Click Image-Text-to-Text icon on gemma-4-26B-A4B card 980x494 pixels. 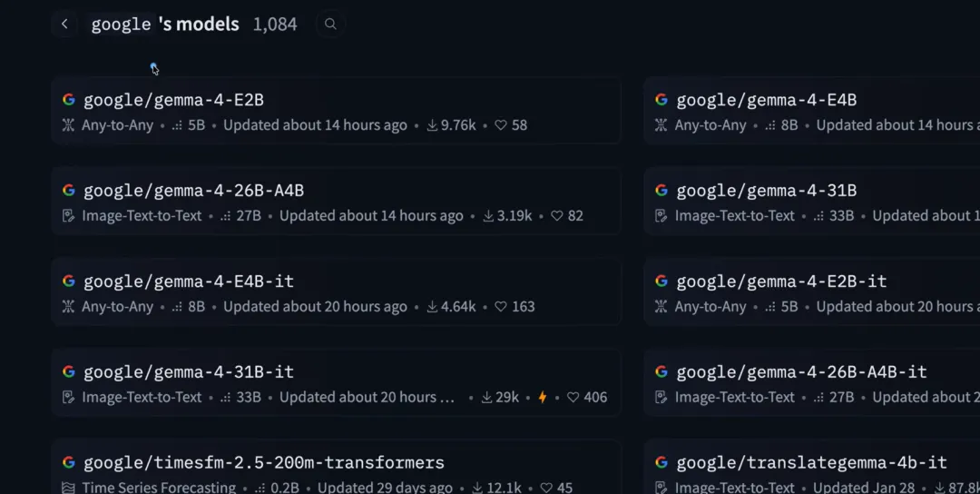[x=68, y=216]
